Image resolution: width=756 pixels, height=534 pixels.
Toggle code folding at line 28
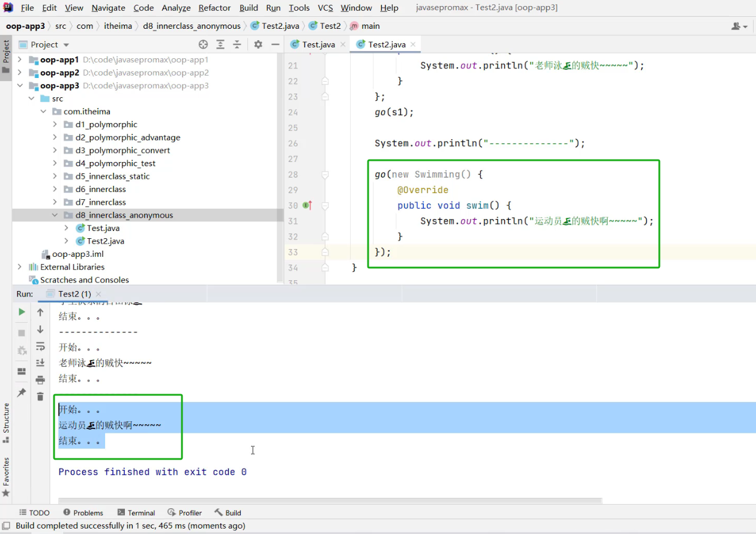[325, 175]
